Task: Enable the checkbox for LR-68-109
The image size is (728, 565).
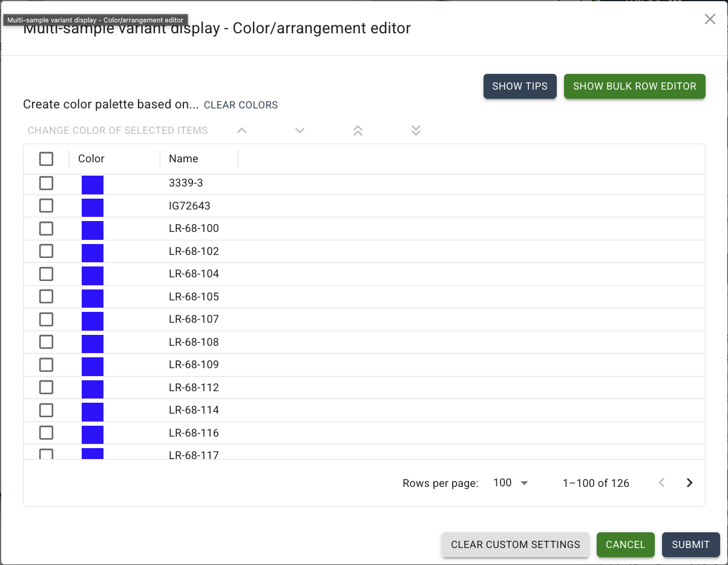Action: click(46, 365)
